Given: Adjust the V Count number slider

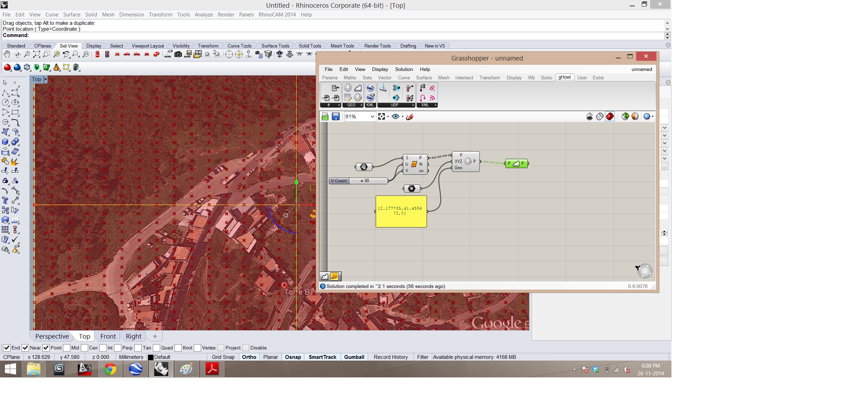Looking at the screenshot, I should click(362, 181).
